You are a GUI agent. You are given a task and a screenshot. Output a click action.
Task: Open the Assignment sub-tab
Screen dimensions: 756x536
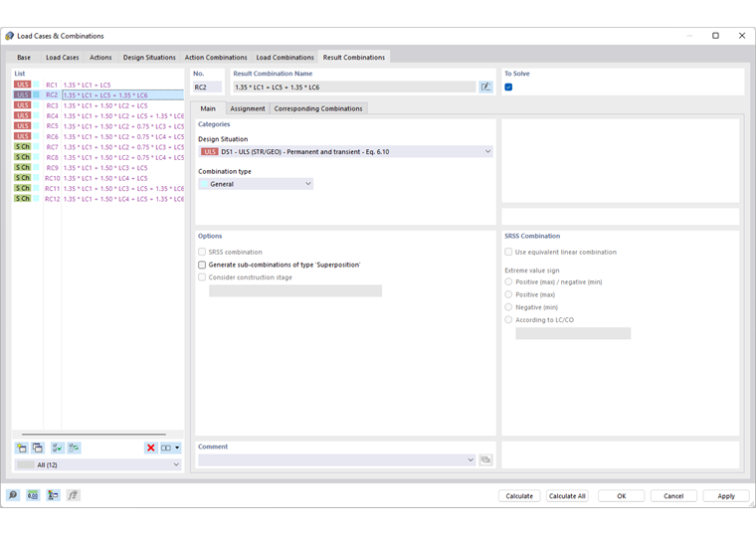248,108
